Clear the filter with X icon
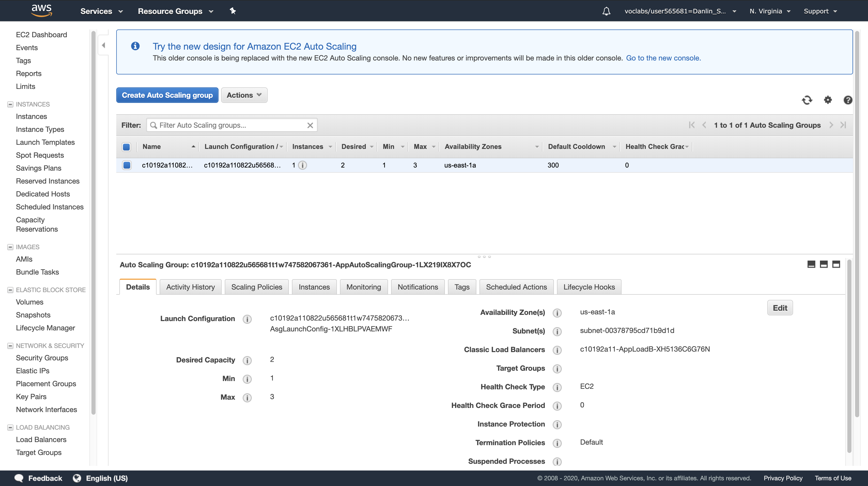868x486 pixels. coord(310,125)
